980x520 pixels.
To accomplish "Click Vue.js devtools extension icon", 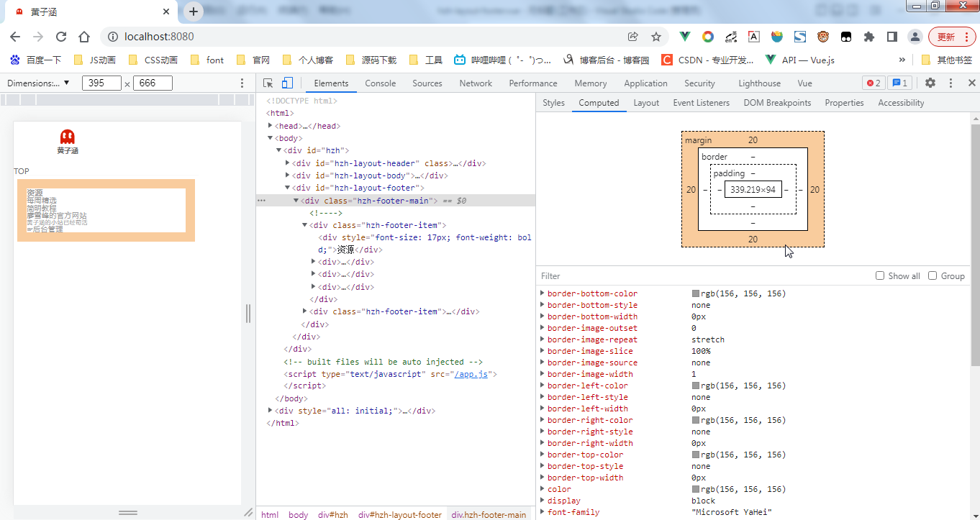I will 685,37.
